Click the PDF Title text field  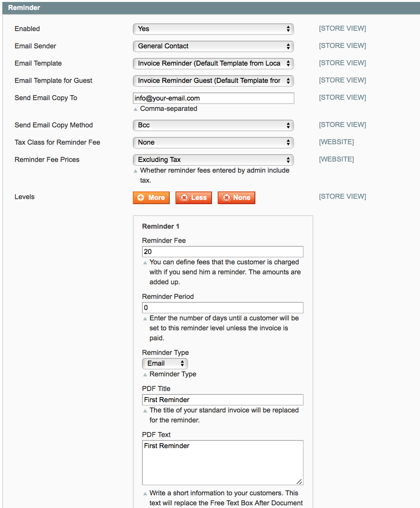click(x=223, y=400)
